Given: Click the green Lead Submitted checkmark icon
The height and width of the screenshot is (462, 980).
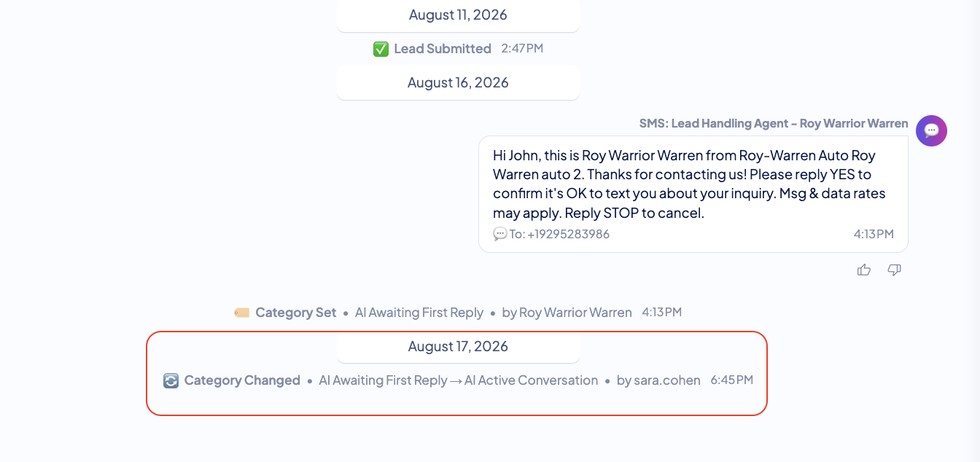Looking at the screenshot, I should coord(381,49).
